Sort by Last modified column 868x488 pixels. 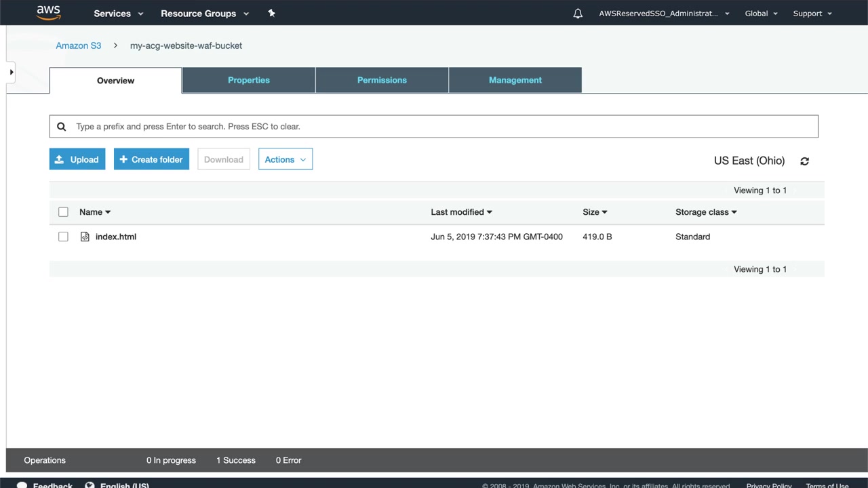[x=461, y=212]
